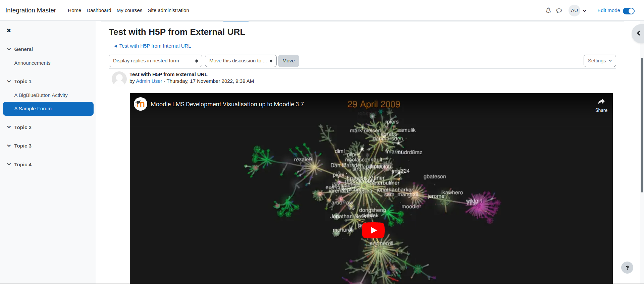Click the page vertical scrollbar

(642, 125)
